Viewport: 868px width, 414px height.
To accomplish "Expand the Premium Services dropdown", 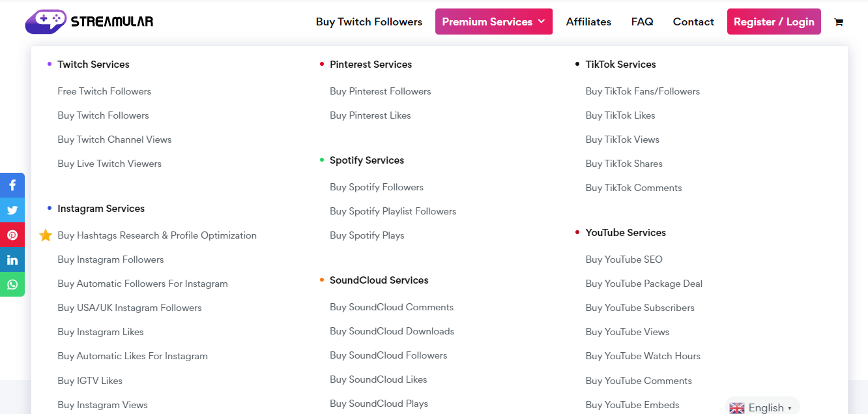I will point(494,22).
